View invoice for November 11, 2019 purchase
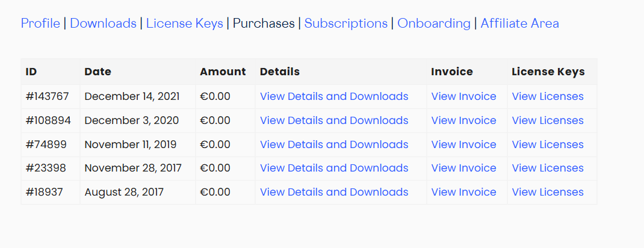The image size is (644, 248). (463, 144)
